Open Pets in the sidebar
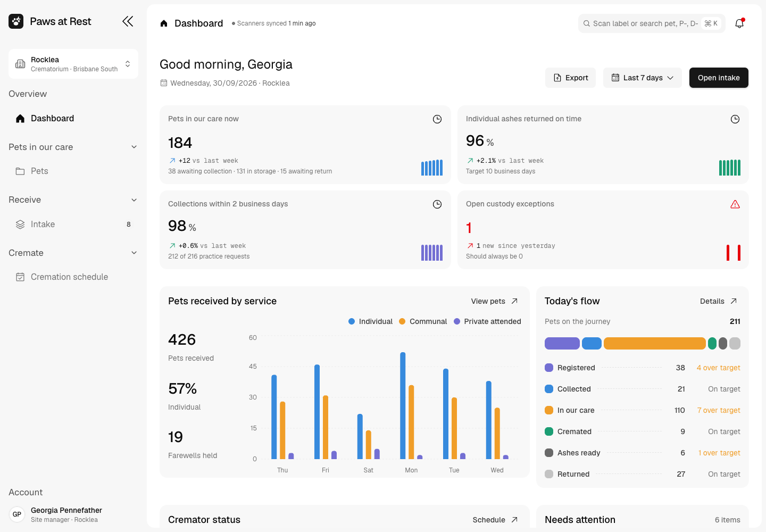 [x=73, y=171]
